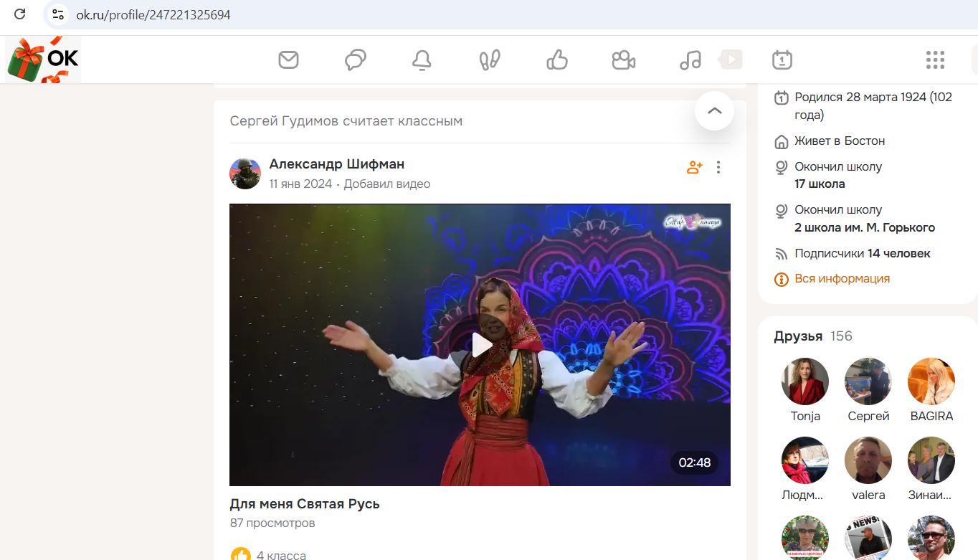Click 'Живет в Бостон' location text
Image resolution: width=978 pixels, height=560 pixels.
[x=840, y=141]
